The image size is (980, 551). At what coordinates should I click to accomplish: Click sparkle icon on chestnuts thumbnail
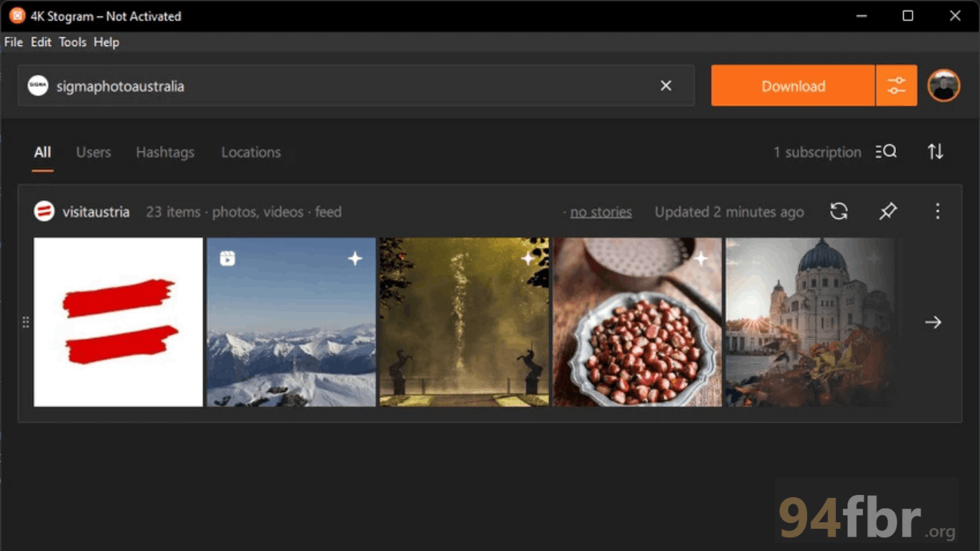click(x=701, y=258)
